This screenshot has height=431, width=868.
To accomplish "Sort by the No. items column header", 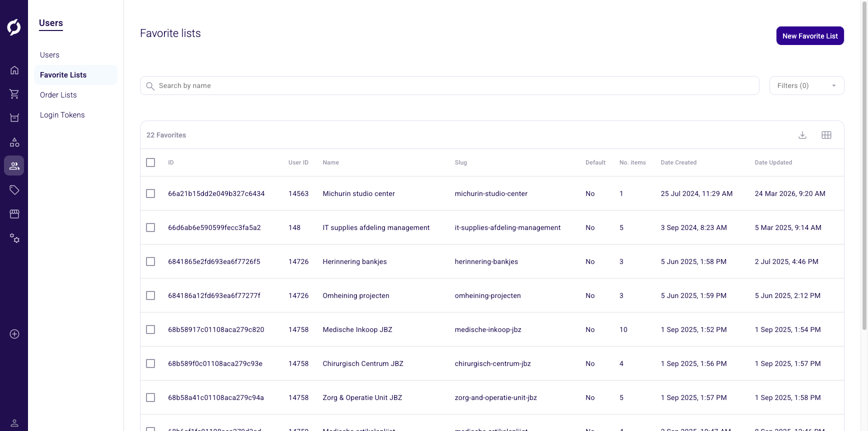I will pyautogui.click(x=632, y=162).
